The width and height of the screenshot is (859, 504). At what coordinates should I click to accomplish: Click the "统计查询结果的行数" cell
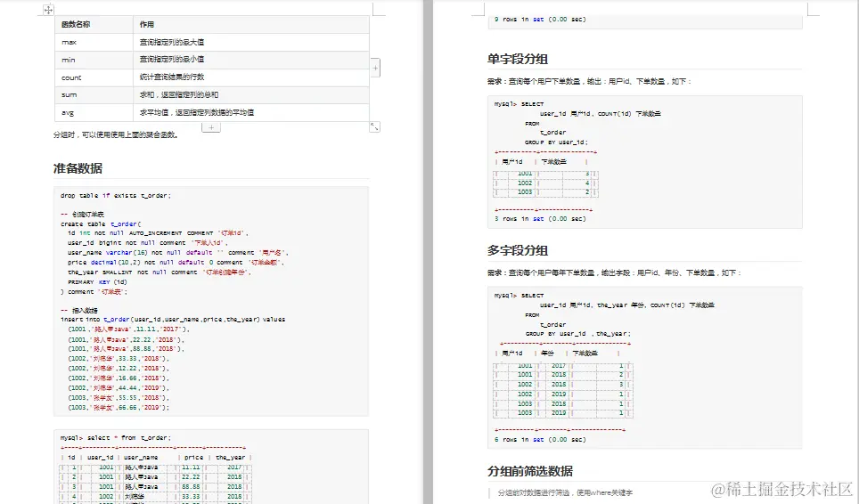pos(251,77)
